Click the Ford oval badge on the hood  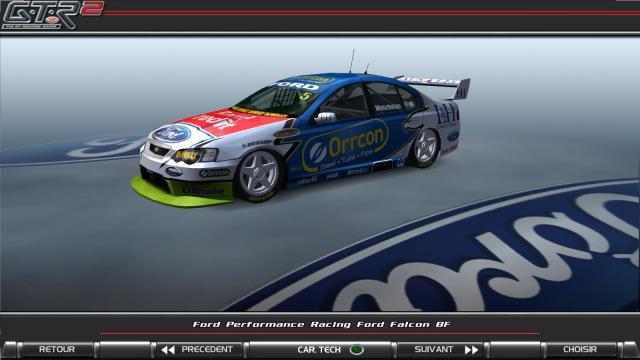pyautogui.click(x=172, y=133)
